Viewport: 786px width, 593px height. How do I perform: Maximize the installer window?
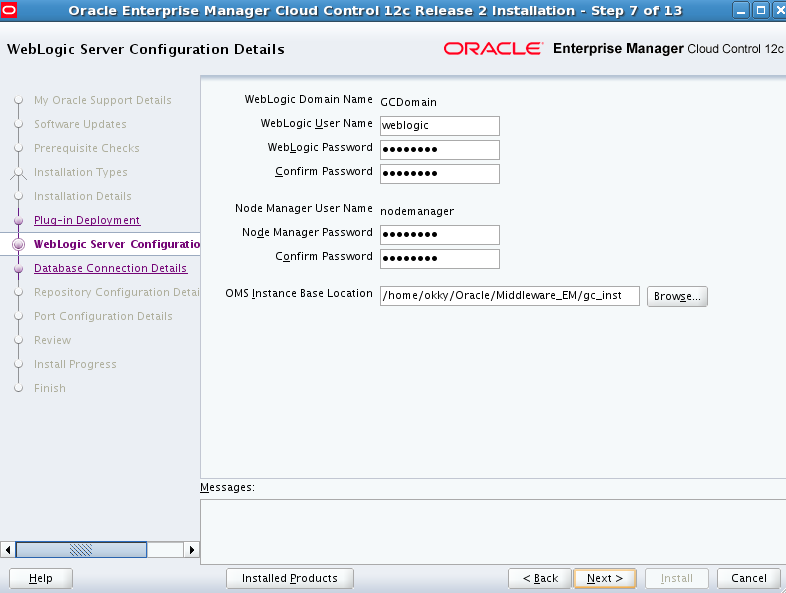coord(761,10)
